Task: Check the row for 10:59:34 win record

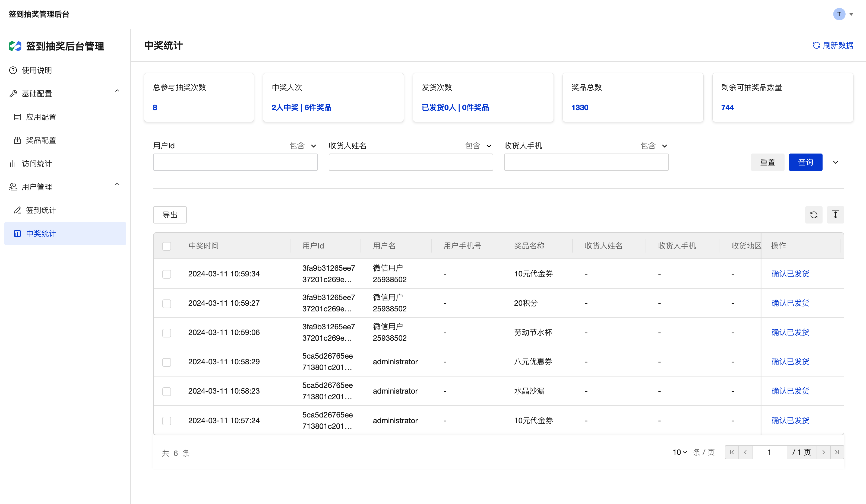Action: tap(167, 274)
